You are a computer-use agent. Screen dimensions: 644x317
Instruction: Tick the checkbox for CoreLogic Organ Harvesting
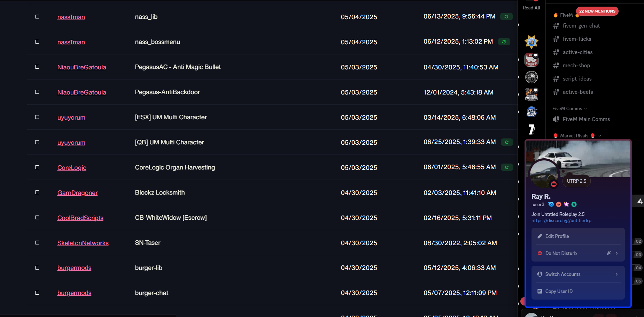click(37, 167)
